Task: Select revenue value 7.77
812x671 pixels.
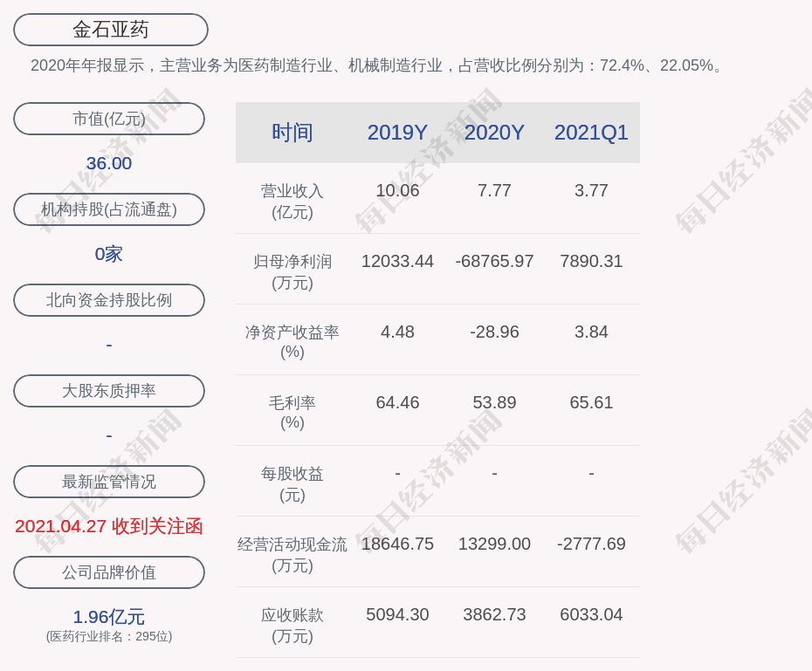Action: tap(494, 190)
